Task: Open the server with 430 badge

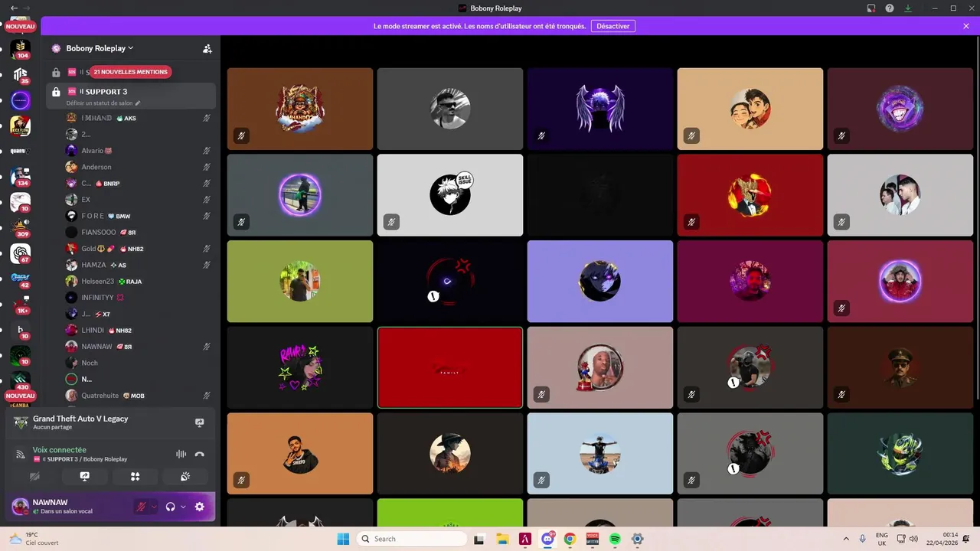Action: (x=21, y=380)
